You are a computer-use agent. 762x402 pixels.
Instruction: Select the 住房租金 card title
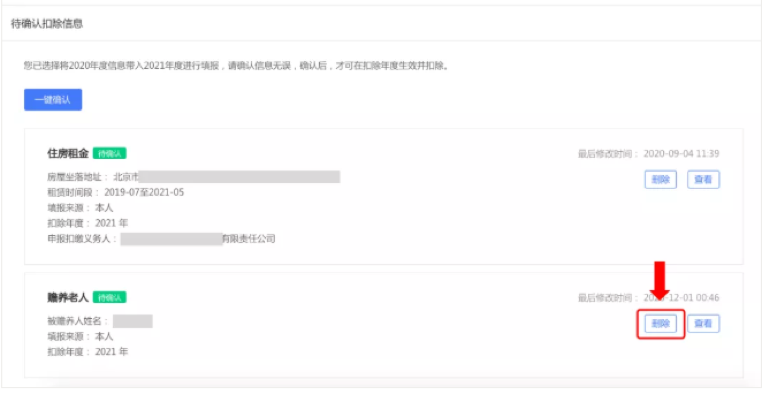[68, 154]
